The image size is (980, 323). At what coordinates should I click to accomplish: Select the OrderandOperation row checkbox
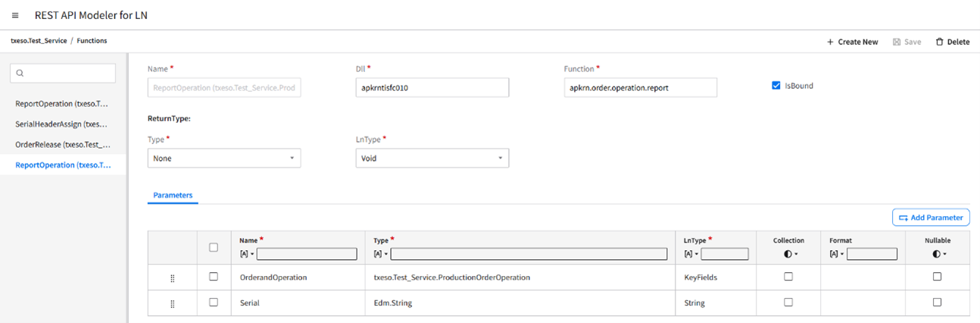click(x=214, y=277)
